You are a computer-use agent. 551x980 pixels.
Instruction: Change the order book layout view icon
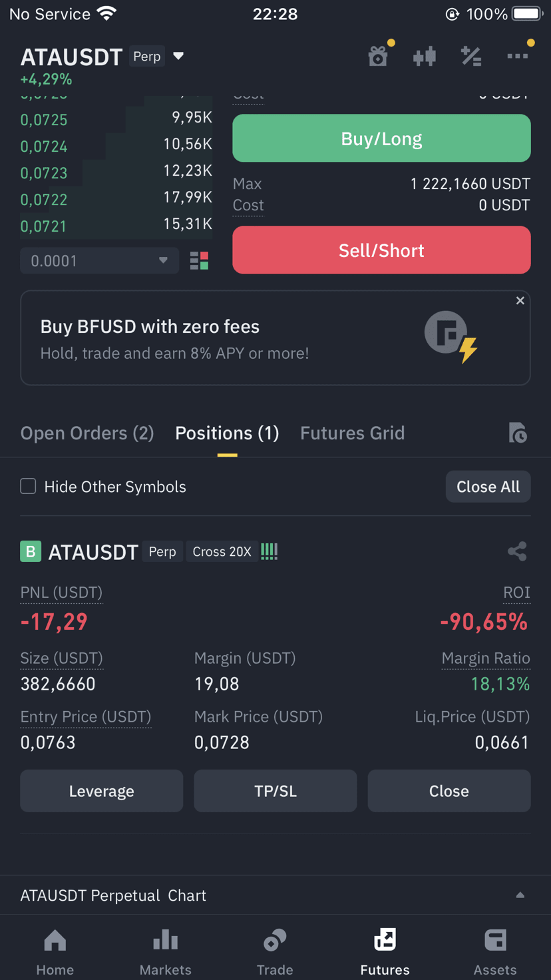199,261
